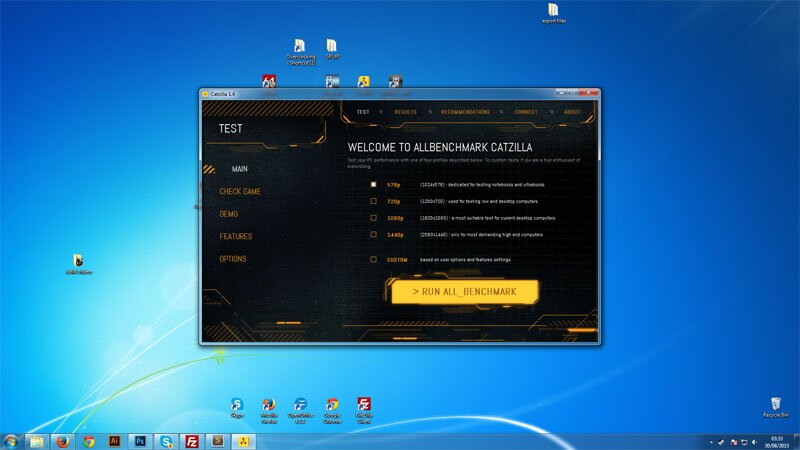This screenshot has height=450, width=800.
Task: Open the Recommendations tab
Action: coord(465,112)
